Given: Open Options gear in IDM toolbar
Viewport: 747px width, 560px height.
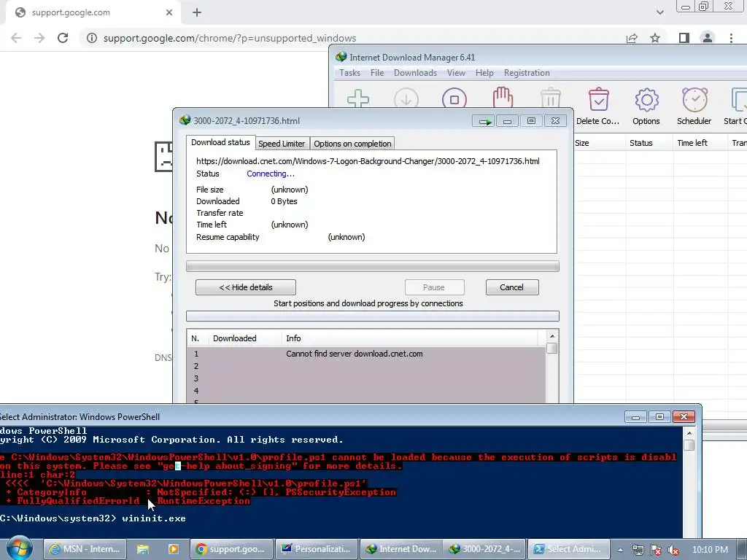Looking at the screenshot, I should click(x=646, y=99).
